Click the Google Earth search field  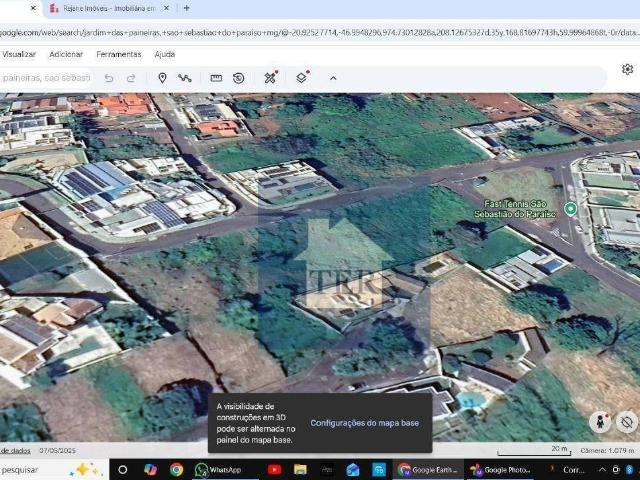click(x=46, y=78)
